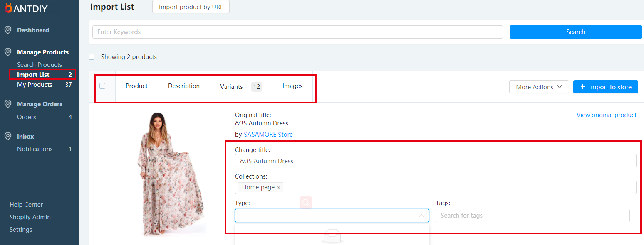This screenshot has height=245, width=644.
Task: Tick the checkbox beside the Product tab
Action: (102, 86)
